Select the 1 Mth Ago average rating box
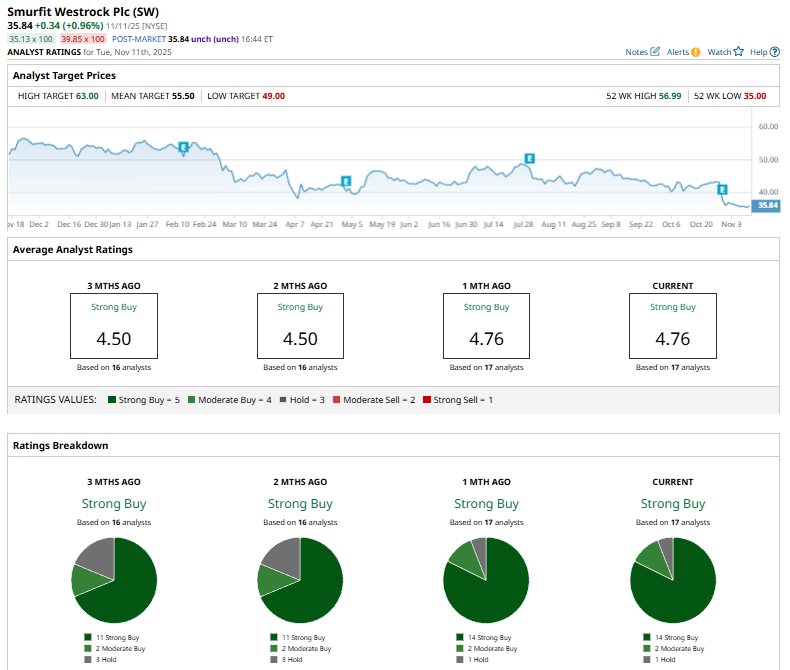The image size is (790, 670). click(486, 325)
